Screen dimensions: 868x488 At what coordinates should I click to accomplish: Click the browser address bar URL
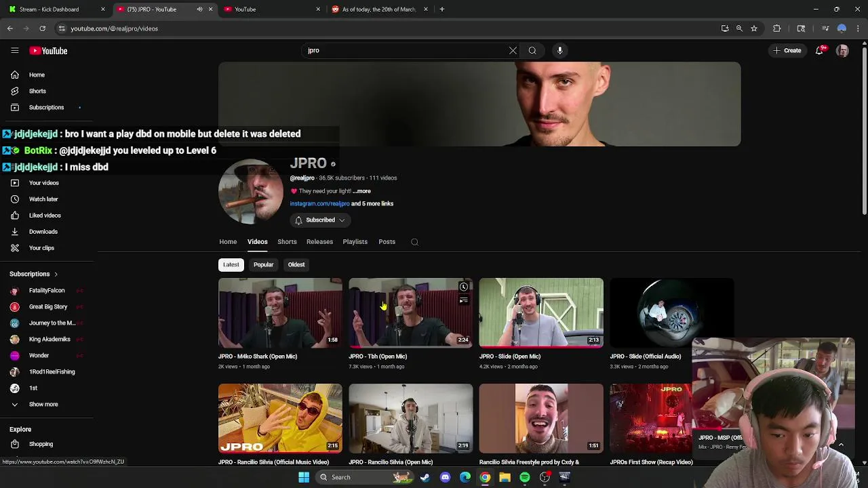(114, 28)
